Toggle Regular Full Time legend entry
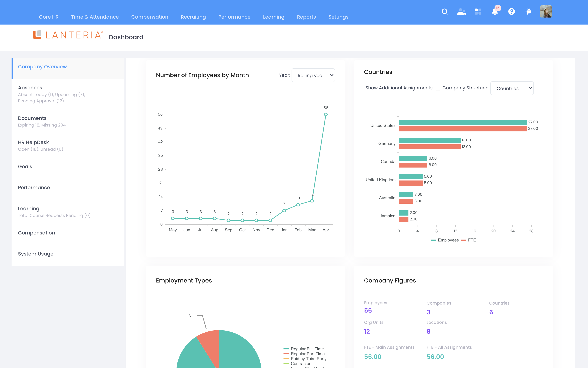 pos(304,349)
